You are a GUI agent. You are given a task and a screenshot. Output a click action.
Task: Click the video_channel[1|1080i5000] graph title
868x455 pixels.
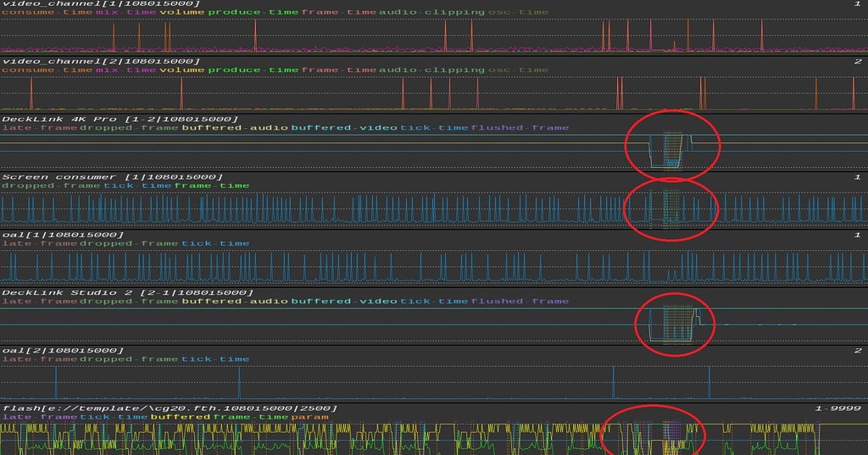pos(101,4)
